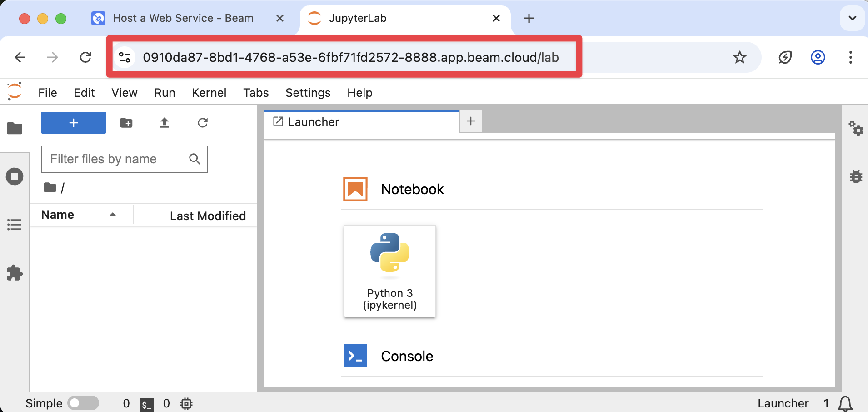Click the Upload Files arrow icon
This screenshot has height=412, width=868.
165,123
